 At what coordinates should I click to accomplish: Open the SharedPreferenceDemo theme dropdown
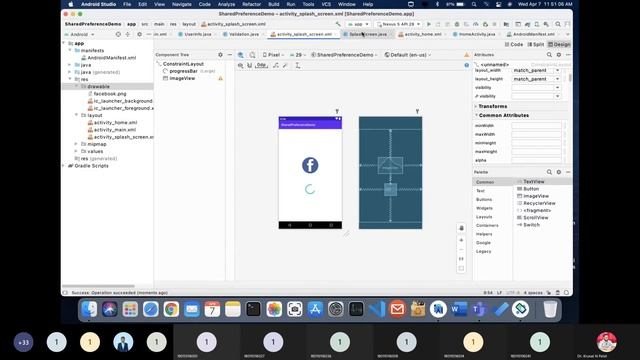(344, 55)
